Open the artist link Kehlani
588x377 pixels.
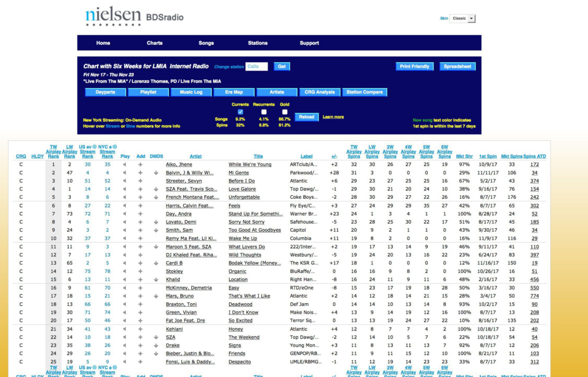(x=175, y=329)
